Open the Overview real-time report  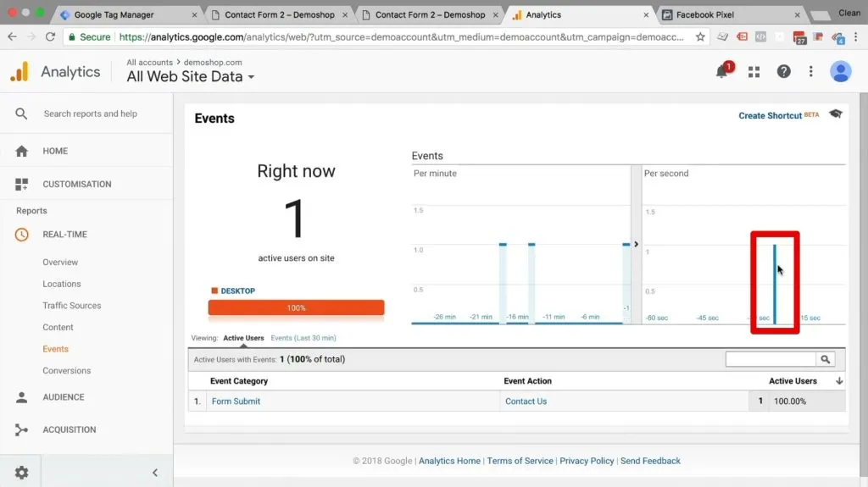tap(60, 263)
